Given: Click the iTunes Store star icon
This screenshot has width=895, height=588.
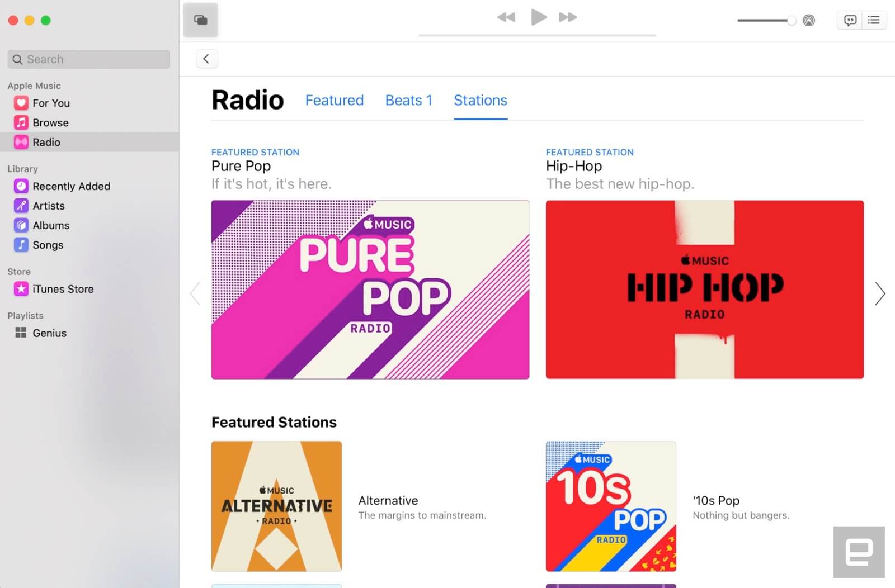Looking at the screenshot, I should click(x=21, y=289).
